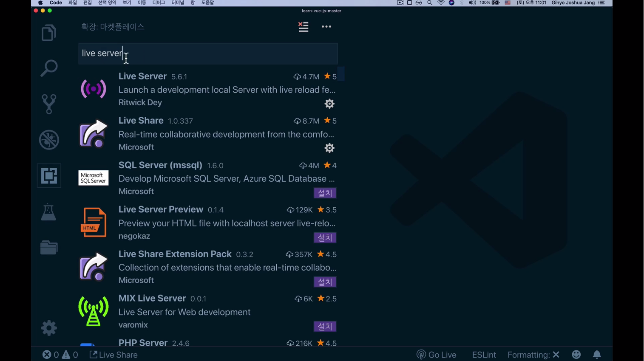
Task: Clear the extension search results
Action: [x=303, y=27]
